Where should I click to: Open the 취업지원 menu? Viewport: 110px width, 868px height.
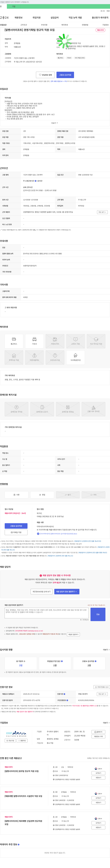click(36, 17)
